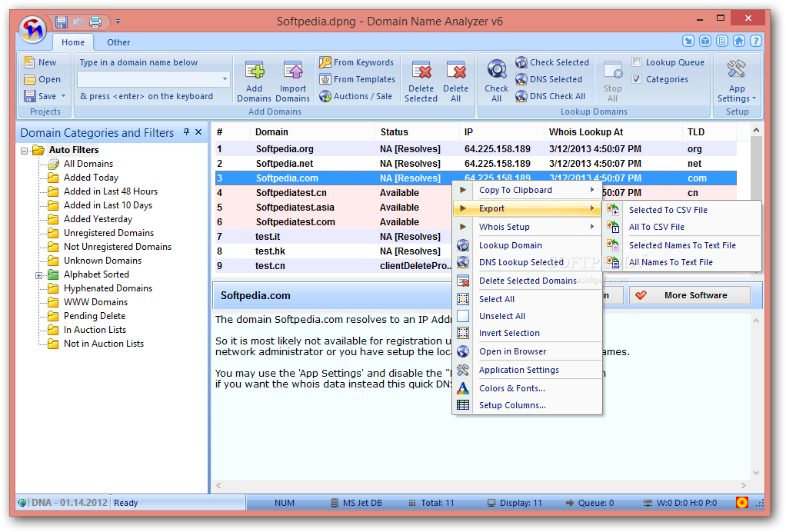
Task: Uncheck the Categories checkbox
Action: tap(637, 79)
